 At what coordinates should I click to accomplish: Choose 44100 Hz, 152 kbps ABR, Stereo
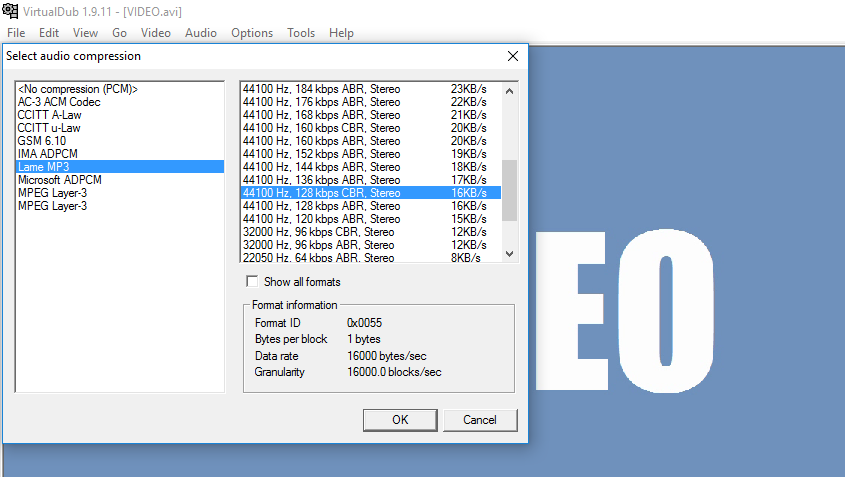click(371, 154)
